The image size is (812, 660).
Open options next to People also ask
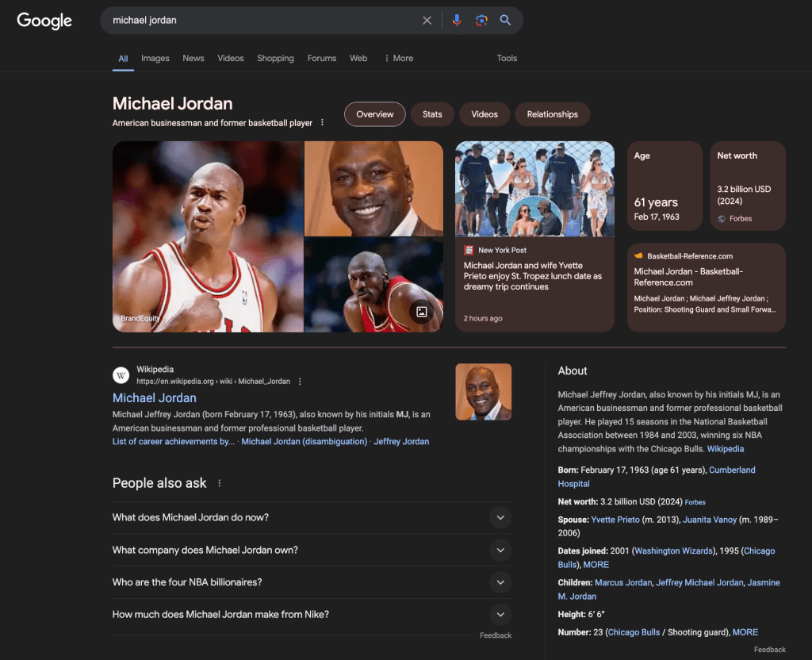click(x=220, y=483)
